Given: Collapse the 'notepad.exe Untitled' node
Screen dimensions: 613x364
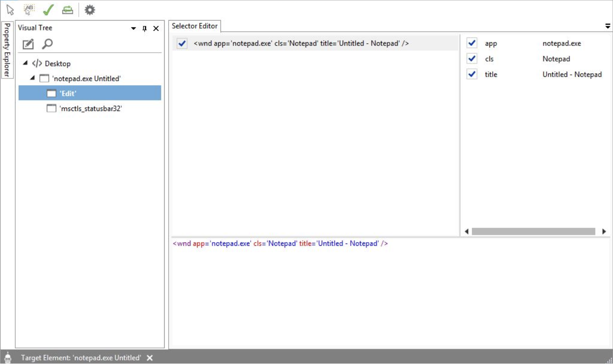Looking at the screenshot, I should [33, 78].
